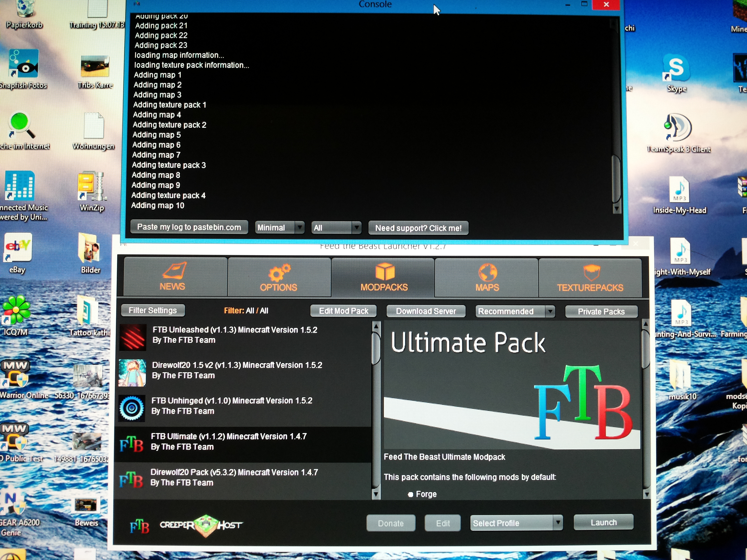Open the Minimal log level dropdown
Screen dimensions: 747x560
click(x=280, y=228)
